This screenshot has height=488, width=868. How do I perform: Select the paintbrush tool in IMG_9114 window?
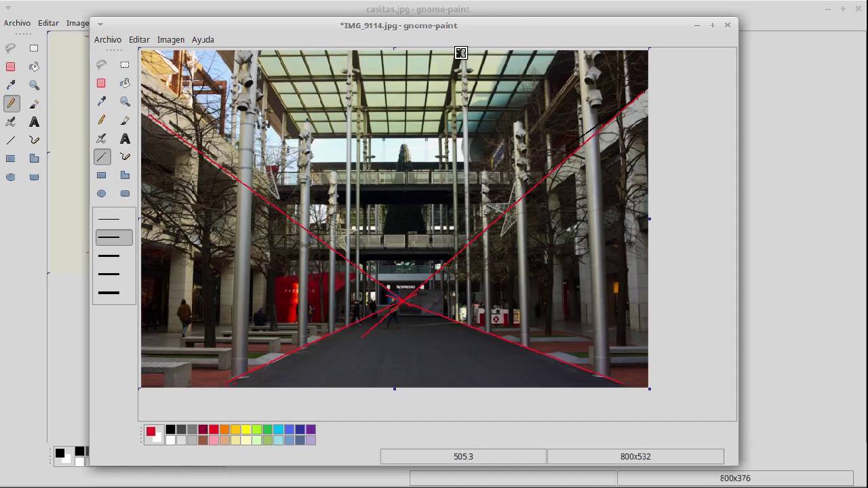[x=125, y=120]
